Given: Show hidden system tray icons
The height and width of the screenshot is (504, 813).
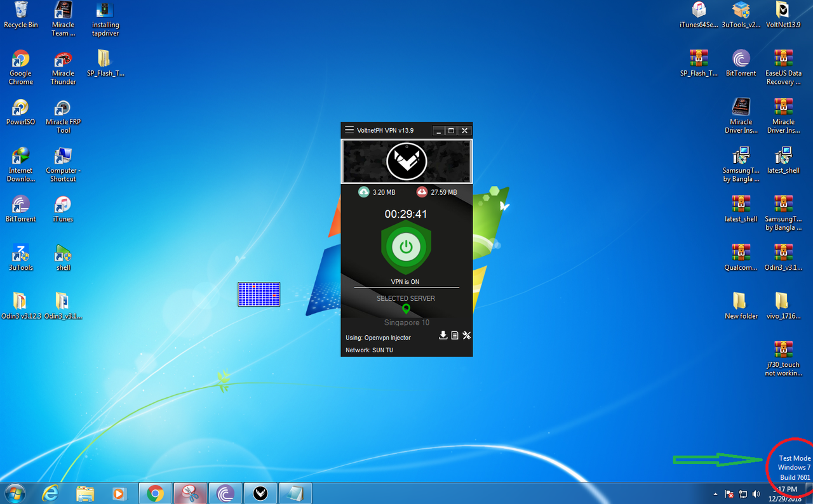Looking at the screenshot, I should tap(716, 494).
